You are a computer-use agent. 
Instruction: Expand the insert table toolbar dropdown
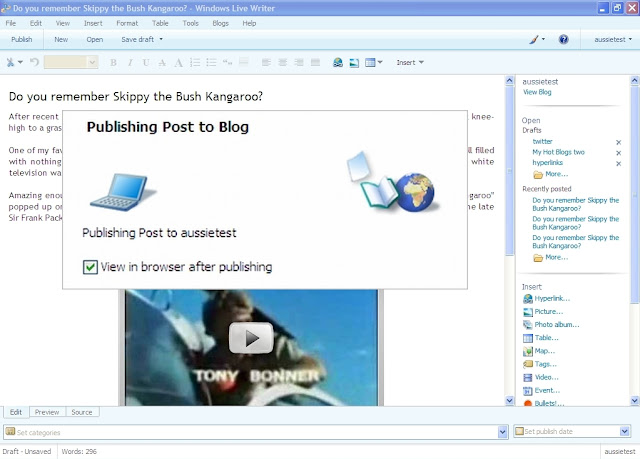380,62
